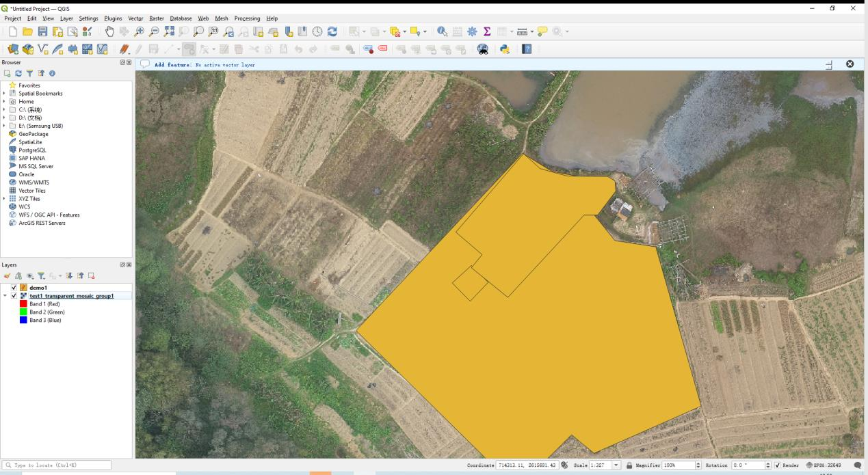Image resolution: width=868 pixels, height=475 pixels.
Task: Expand the Spatial Bookmarks tree node
Action: 4,93
